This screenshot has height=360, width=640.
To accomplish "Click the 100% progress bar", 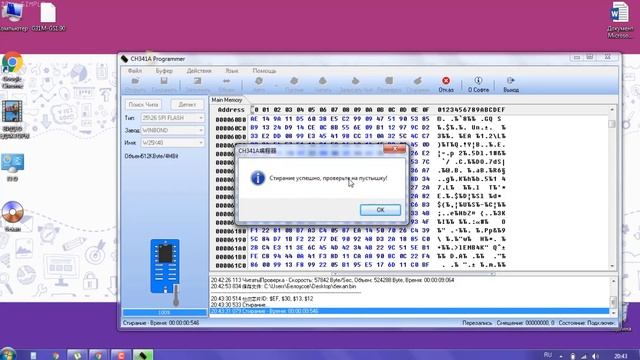I will [x=164, y=312].
